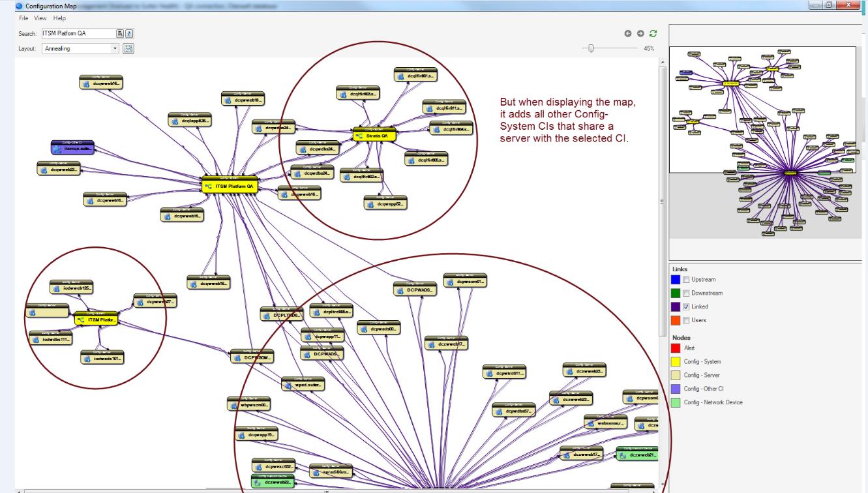This screenshot has width=868, height=493.
Task: Click the purple Linked color swatch
Action: click(x=674, y=308)
